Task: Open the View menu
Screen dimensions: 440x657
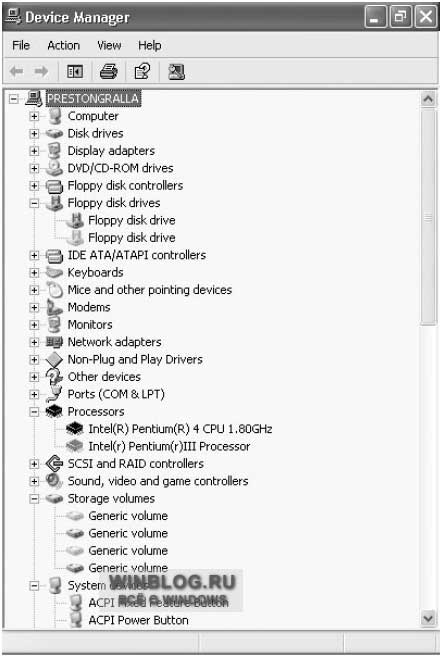Action: point(109,45)
